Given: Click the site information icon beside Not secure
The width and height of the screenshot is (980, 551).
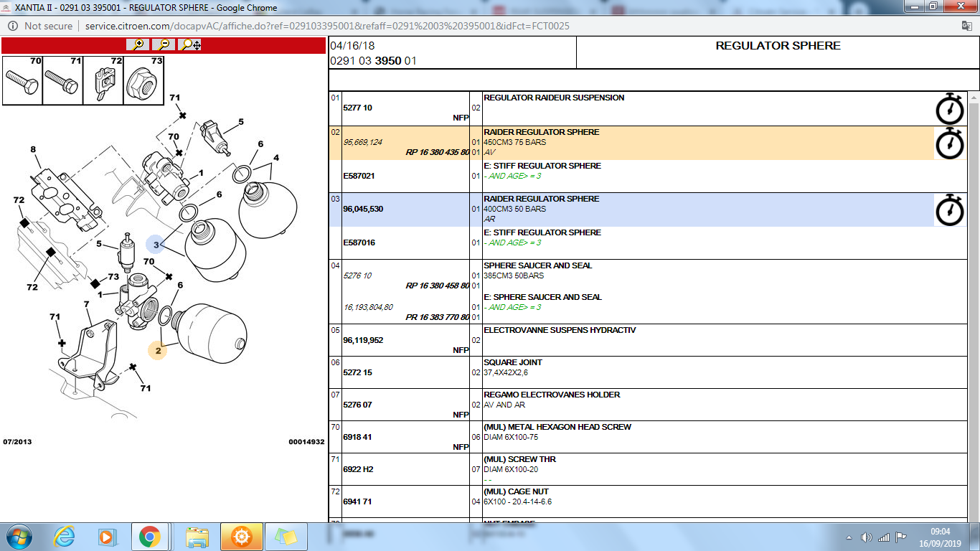Looking at the screenshot, I should click(x=13, y=26).
